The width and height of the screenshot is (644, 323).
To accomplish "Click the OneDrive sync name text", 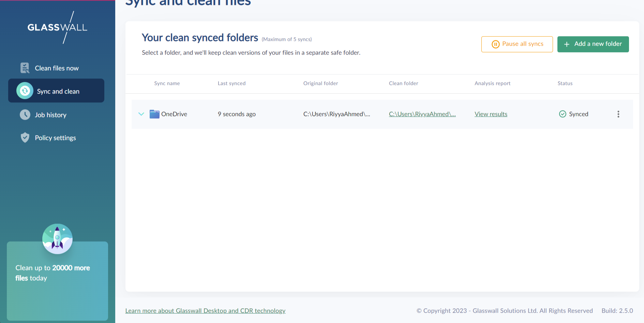I will click(174, 114).
